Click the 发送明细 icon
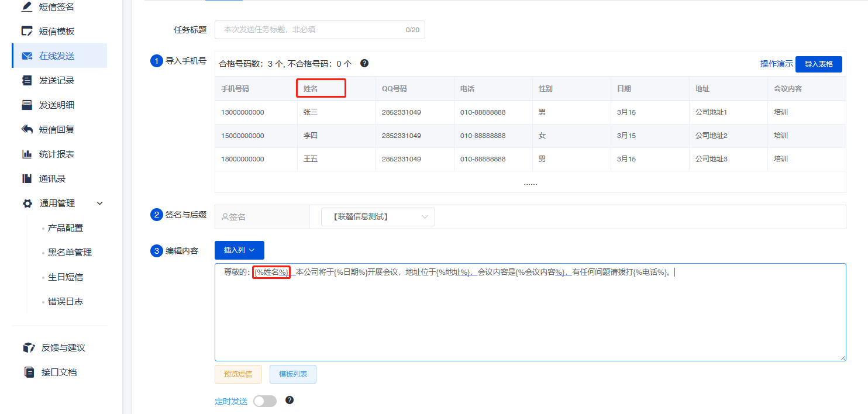The height and width of the screenshot is (414, 868). click(x=27, y=105)
